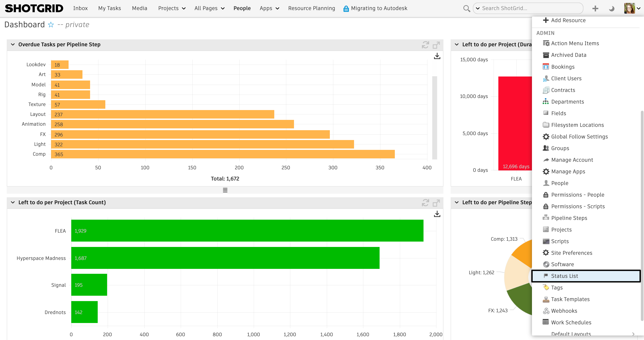Switch to the People navigation tab
The height and width of the screenshot is (340, 644).
[x=242, y=8]
